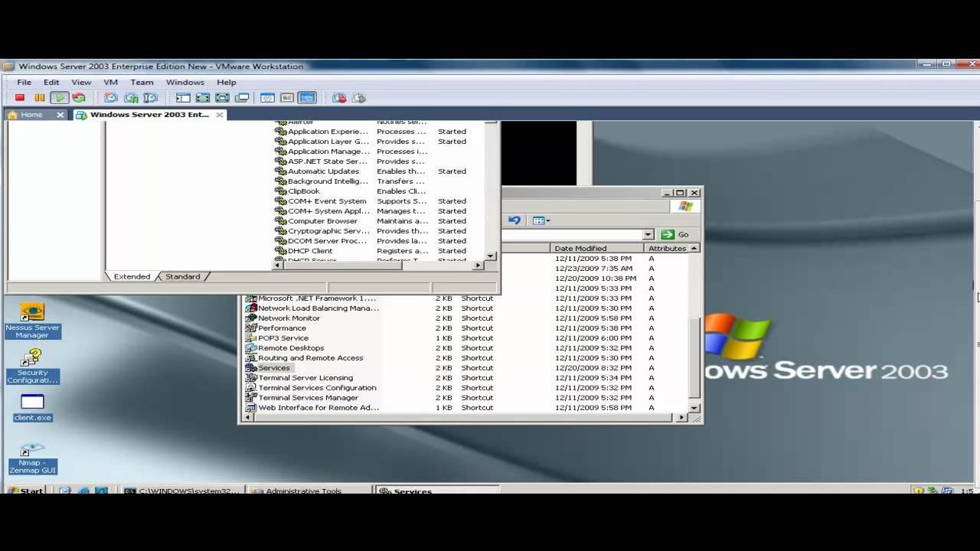Enter full screen mode from VMware toolbar

[x=222, y=98]
